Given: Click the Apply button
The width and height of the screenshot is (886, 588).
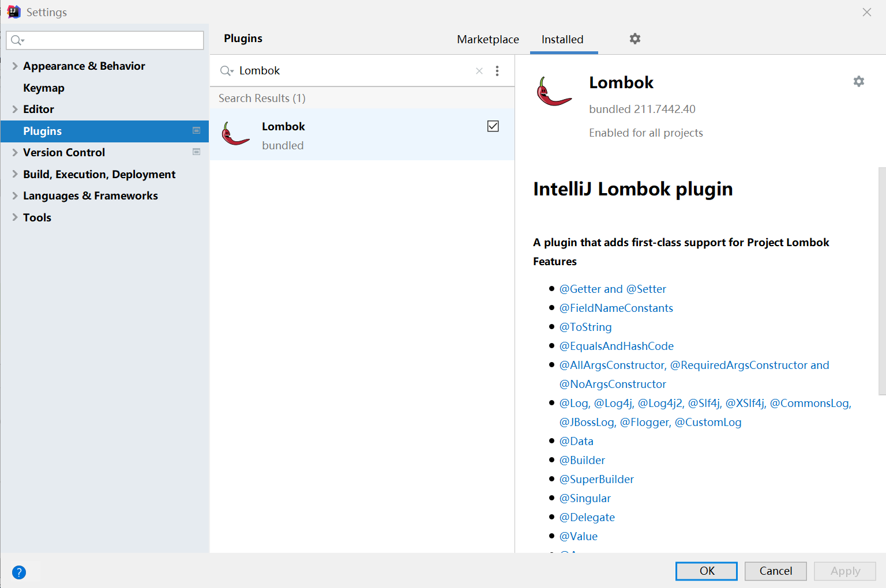Looking at the screenshot, I should click(845, 571).
